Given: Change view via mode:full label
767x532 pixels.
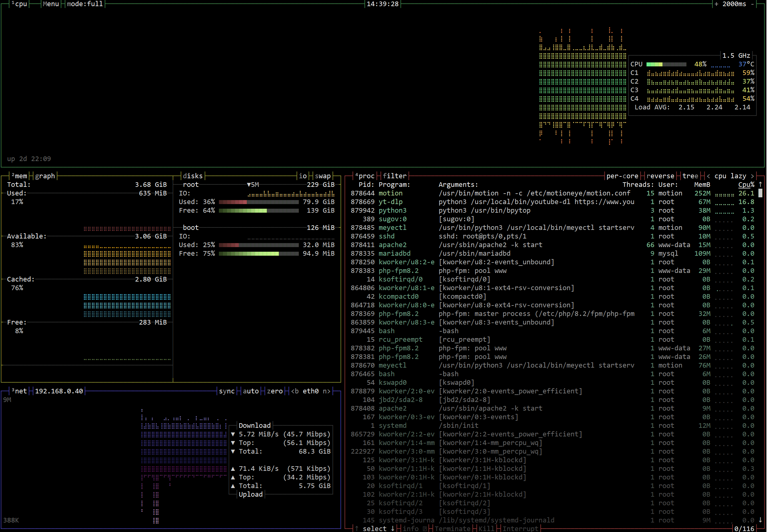Looking at the screenshot, I should (85, 4).
